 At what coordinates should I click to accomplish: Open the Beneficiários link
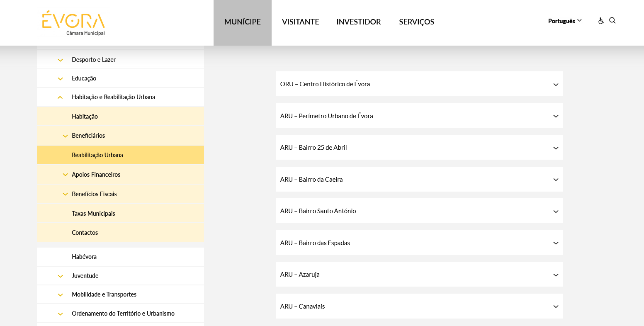pos(88,136)
